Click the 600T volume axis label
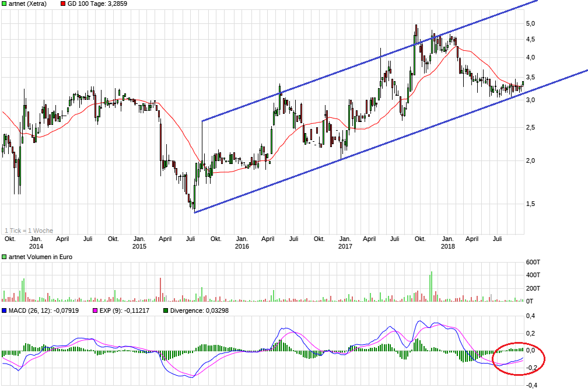This screenshot has height=391, width=588. [x=533, y=261]
